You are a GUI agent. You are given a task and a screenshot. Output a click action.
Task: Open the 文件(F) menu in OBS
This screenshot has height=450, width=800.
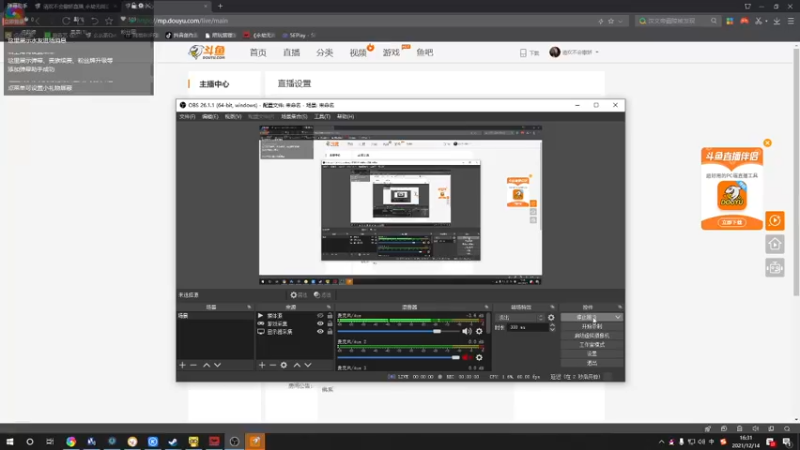(187, 116)
